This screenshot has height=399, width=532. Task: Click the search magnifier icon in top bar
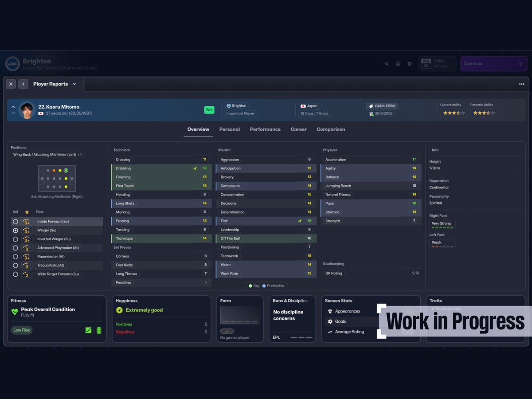(x=387, y=64)
